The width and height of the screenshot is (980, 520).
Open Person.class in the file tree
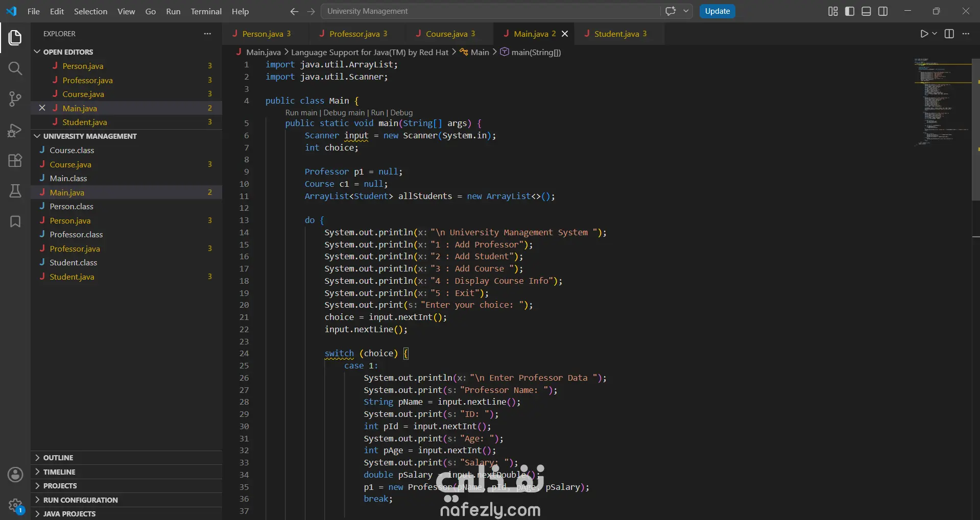71,207
